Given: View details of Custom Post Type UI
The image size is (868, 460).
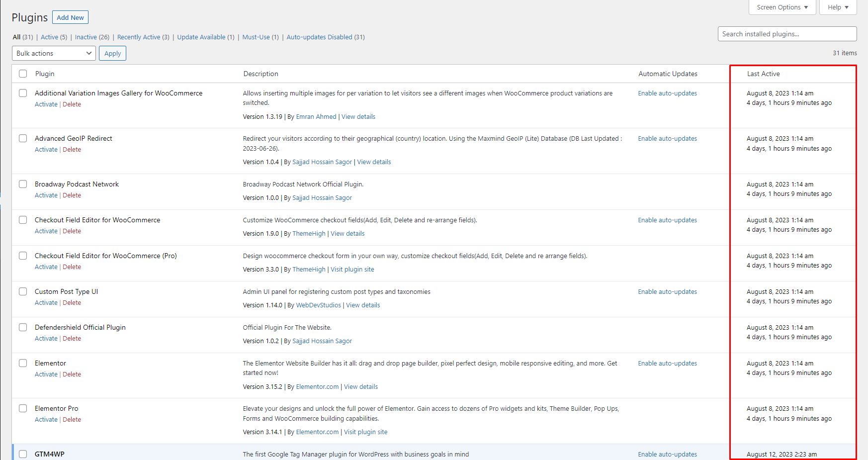Looking at the screenshot, I should pos(363,305).
